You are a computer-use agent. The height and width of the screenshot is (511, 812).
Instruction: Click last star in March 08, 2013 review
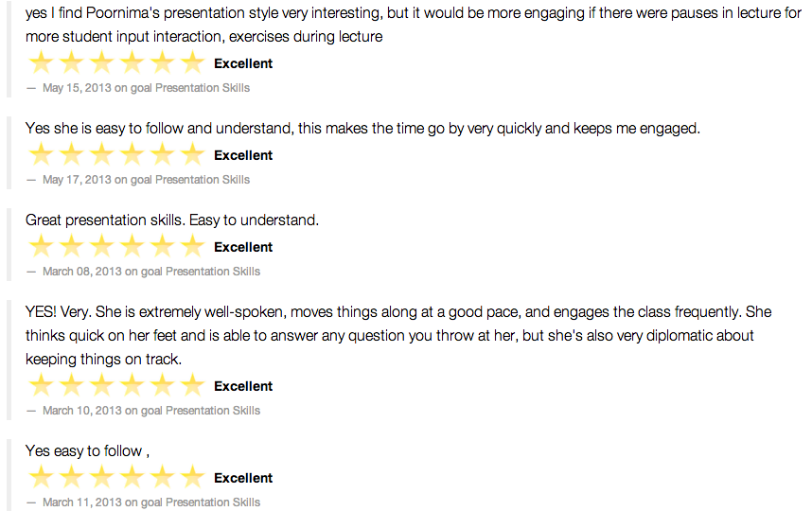192,247
